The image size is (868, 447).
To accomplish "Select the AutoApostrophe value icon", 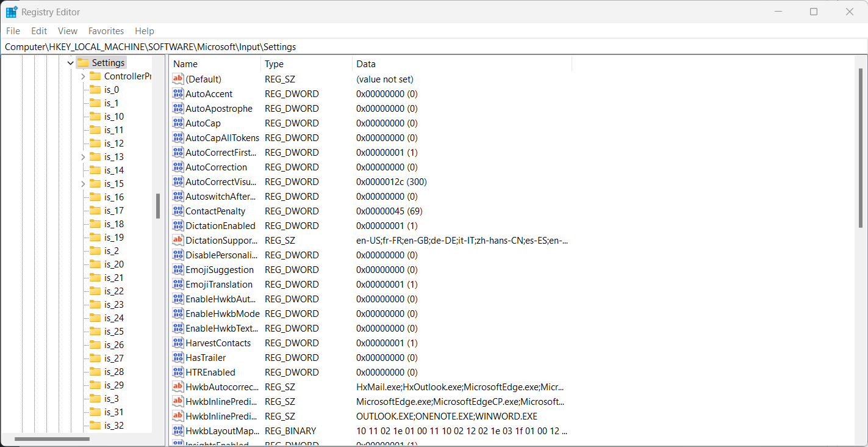I will 178,108.
